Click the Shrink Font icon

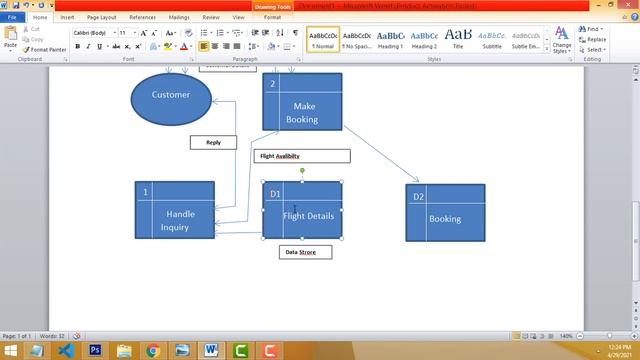[154, 33]
